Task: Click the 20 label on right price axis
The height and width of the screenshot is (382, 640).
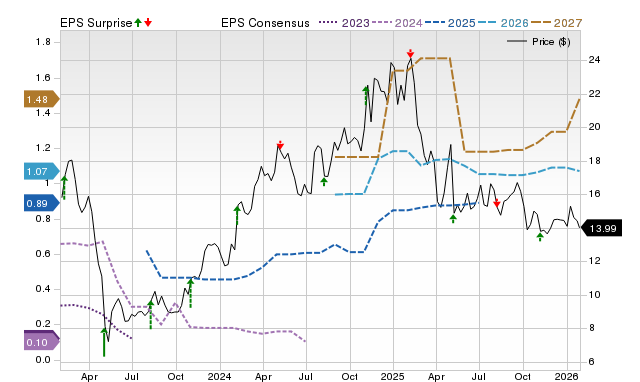Action: pos(594,127)
